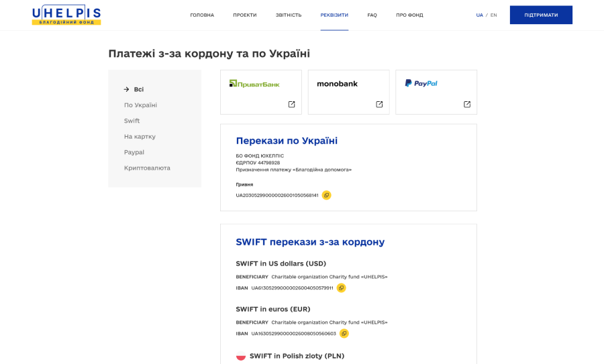Click the ЄДРПОУ 44798928 text
This screenshot has width=604, height=364.
pos(258,163)
